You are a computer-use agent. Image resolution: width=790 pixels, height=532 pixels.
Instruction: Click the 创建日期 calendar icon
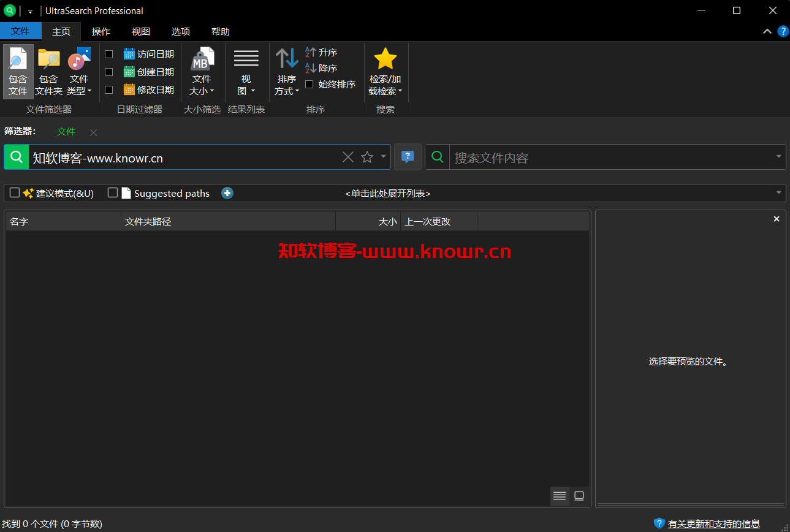[x=129, y=72]
